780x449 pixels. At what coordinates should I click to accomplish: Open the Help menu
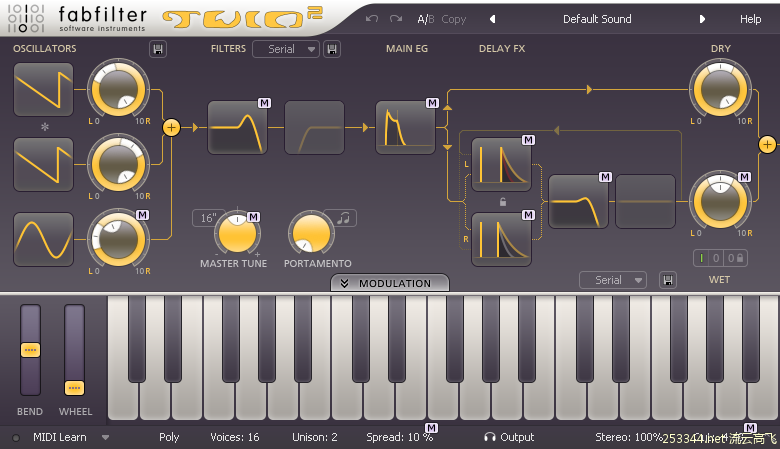tap(750, 19)
